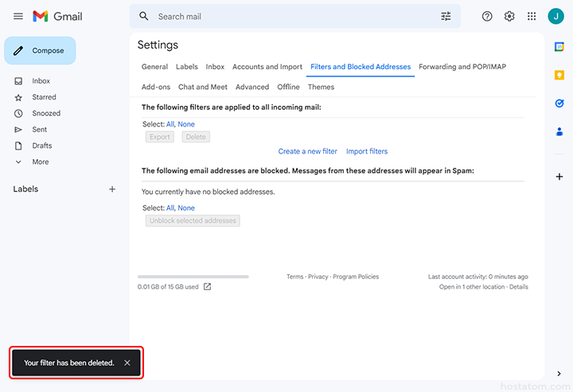This screenshot has height=392, width=573.
Task: Open Google Tasks in side panel
Action: click(x=559, y=103)
